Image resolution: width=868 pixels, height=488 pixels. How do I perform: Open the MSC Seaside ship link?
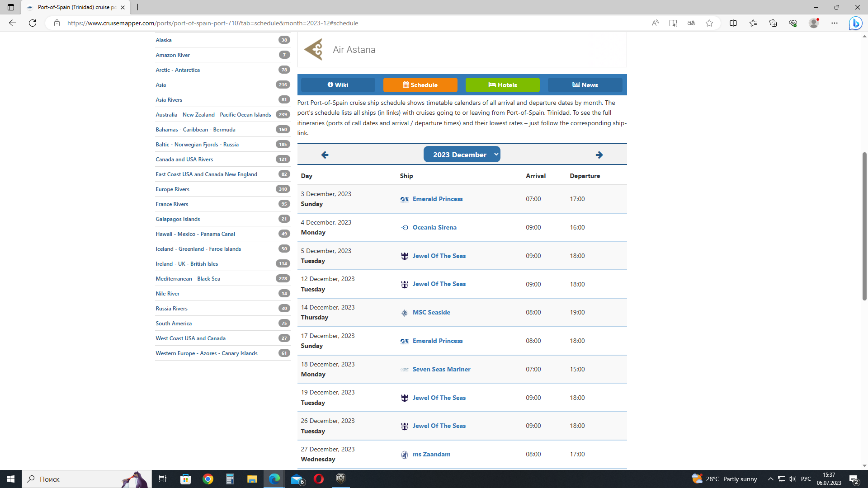[x=431, y=312]
